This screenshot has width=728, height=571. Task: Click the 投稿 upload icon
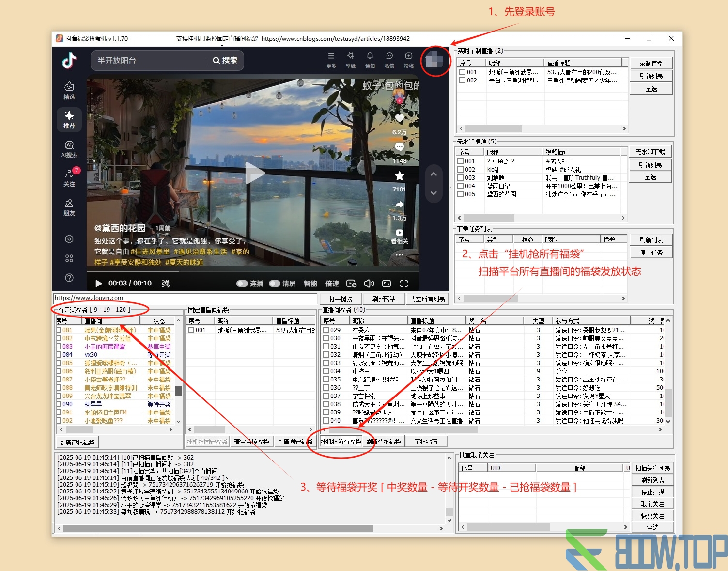409,60
